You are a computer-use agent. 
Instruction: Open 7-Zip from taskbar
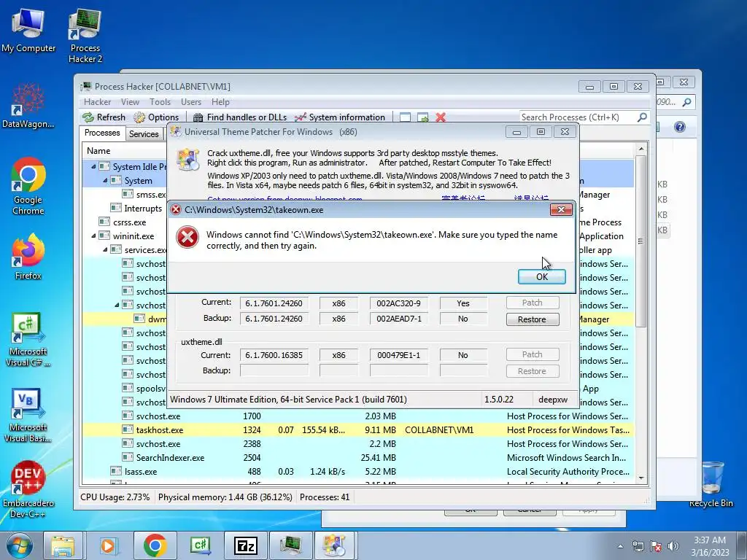245,545
